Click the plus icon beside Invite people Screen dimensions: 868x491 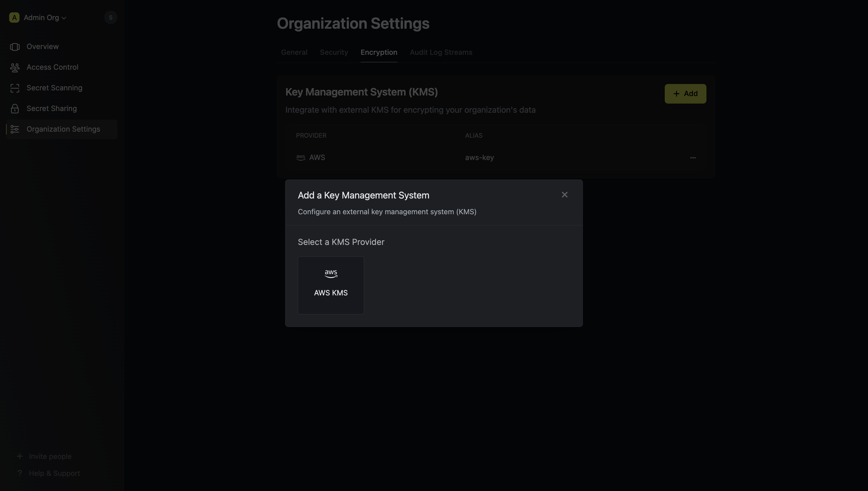[20, 456]
